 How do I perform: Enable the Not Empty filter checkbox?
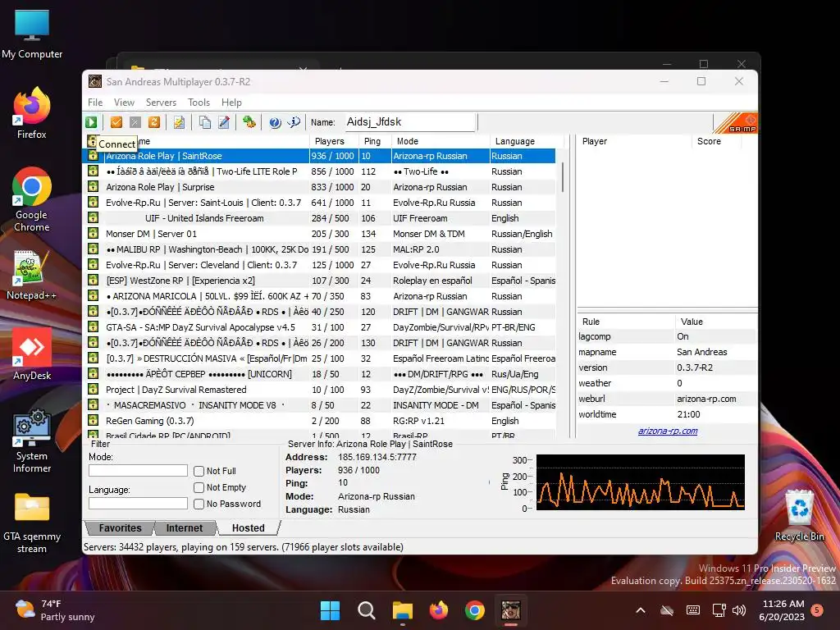[x=199, y=487]
